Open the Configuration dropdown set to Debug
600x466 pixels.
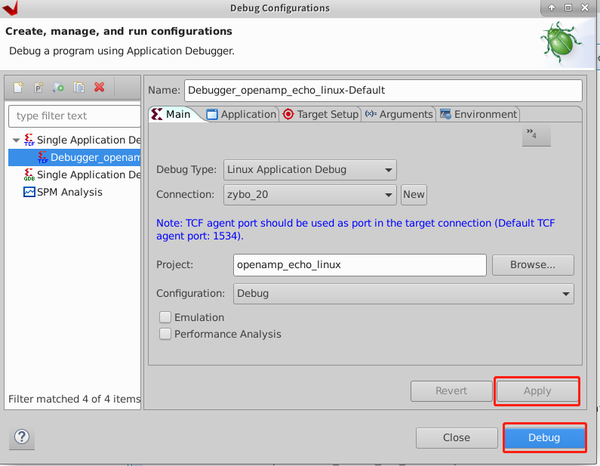(403, 293)
